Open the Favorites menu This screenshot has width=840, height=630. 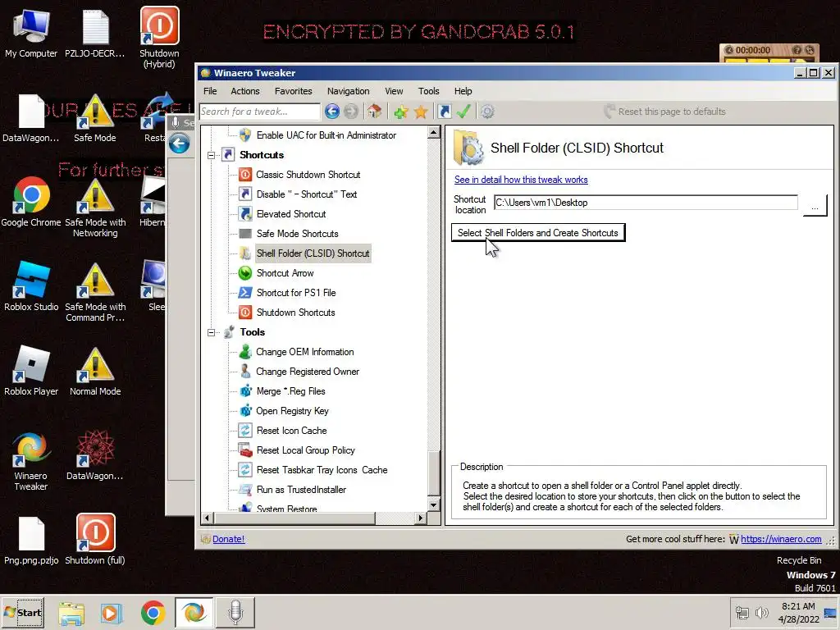[293, 91]
